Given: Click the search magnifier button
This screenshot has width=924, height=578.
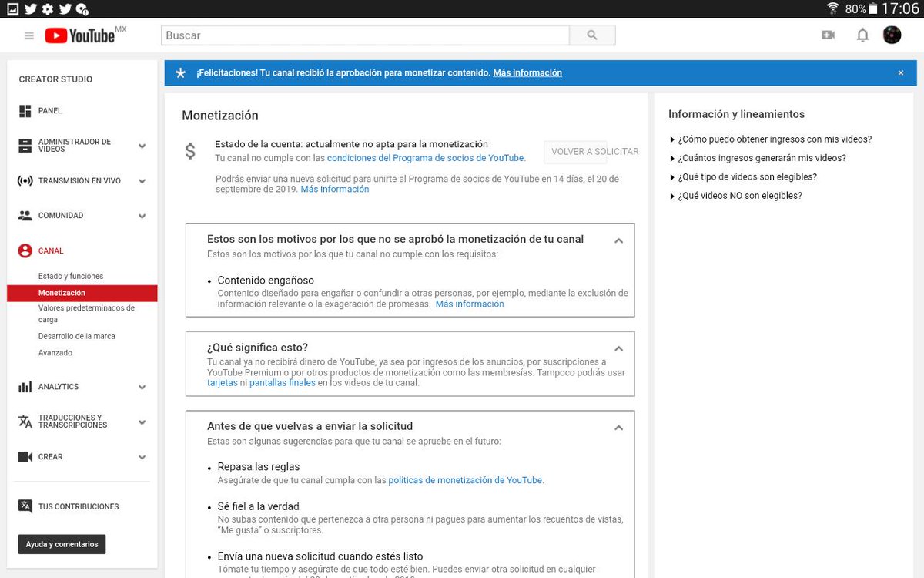Looking at the screenshot, I should (592, 35).
